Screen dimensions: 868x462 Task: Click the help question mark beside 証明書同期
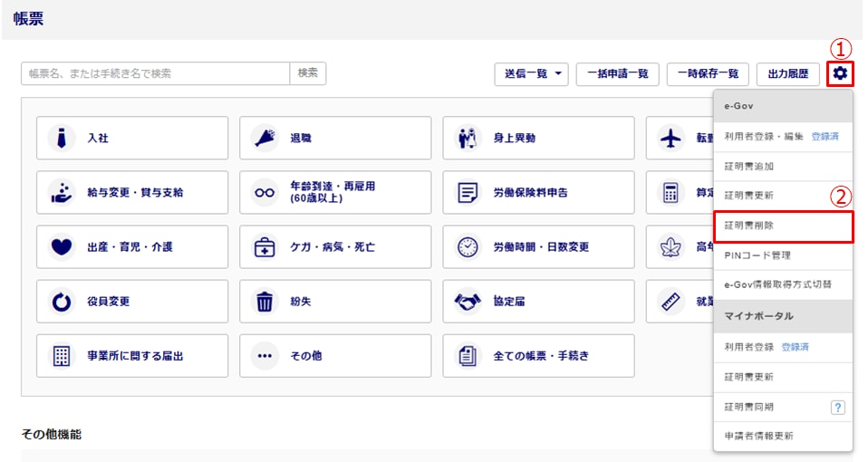pos(837,408)
